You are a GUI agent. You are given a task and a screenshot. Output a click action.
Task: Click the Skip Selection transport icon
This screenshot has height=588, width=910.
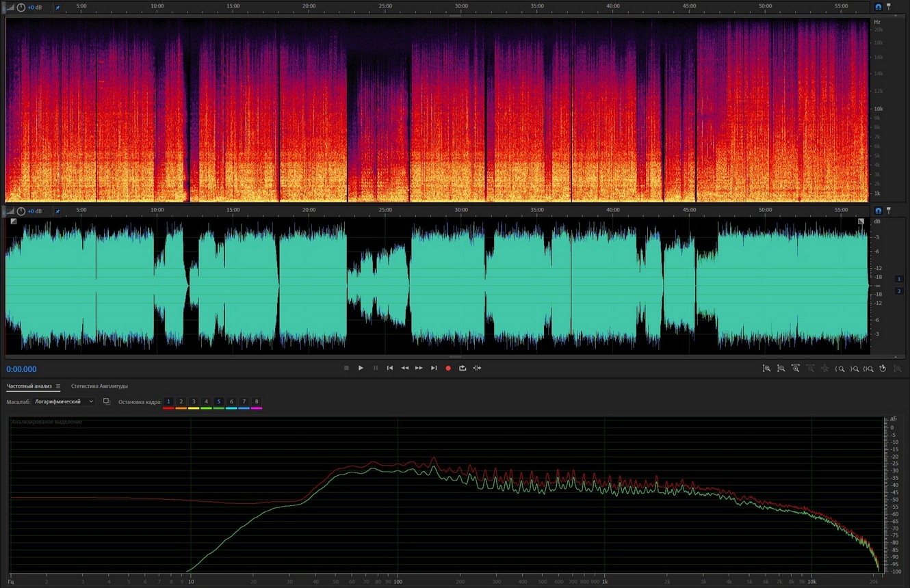pos(477,368)
